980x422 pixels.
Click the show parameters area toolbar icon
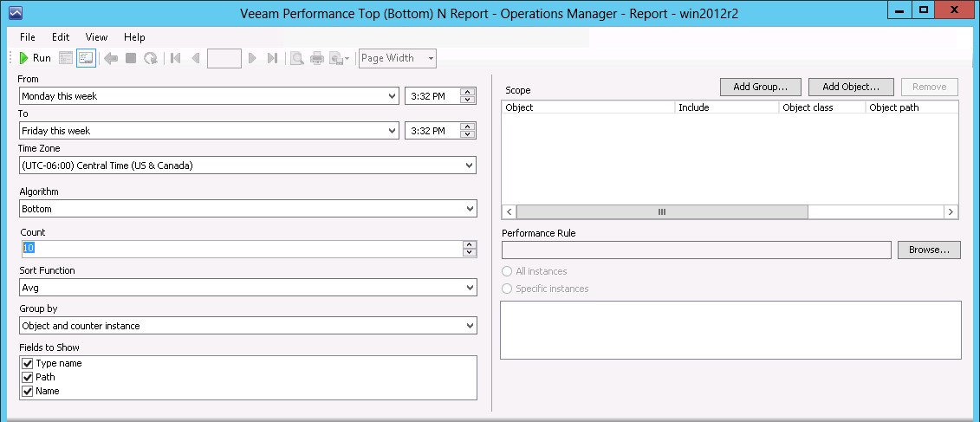(66, 58)
